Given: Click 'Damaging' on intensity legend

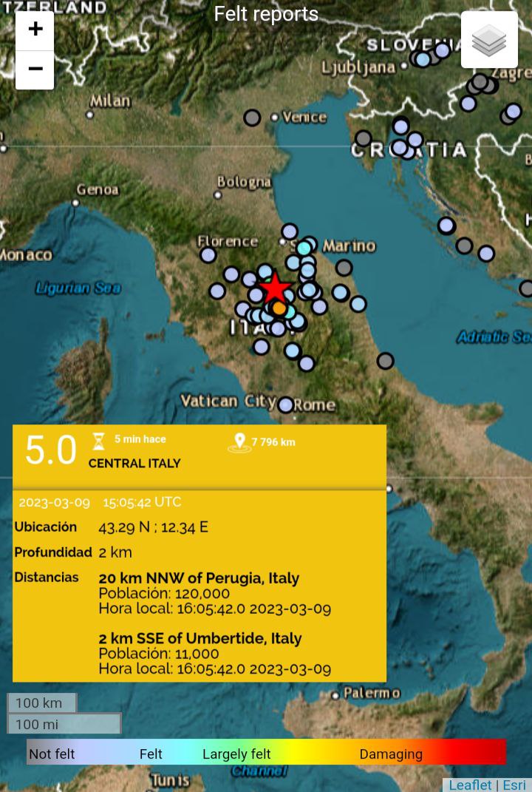Looking at the screenshot, I should (391, 754).
